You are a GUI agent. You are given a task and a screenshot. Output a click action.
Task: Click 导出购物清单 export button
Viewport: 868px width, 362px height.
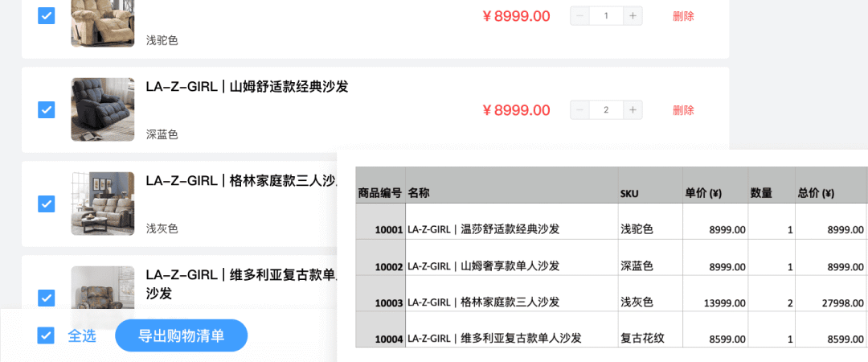point(181,335)
